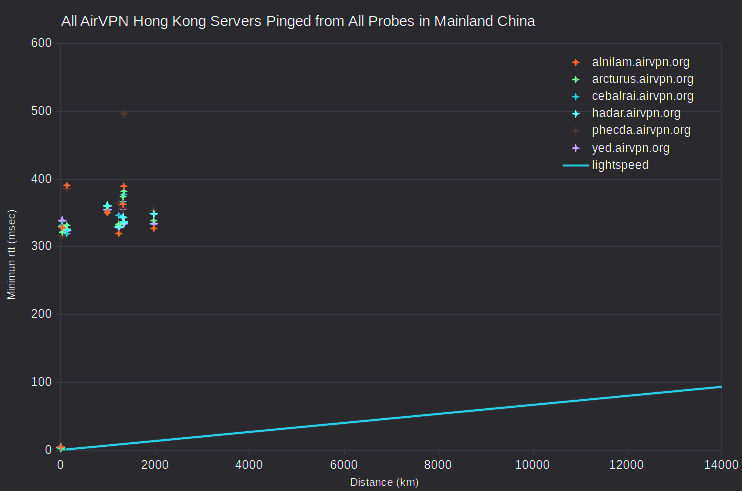Hide the hadar.airvpn.org series via its label
The width and height of the screenshot is (742, 491).
point(636,113)
